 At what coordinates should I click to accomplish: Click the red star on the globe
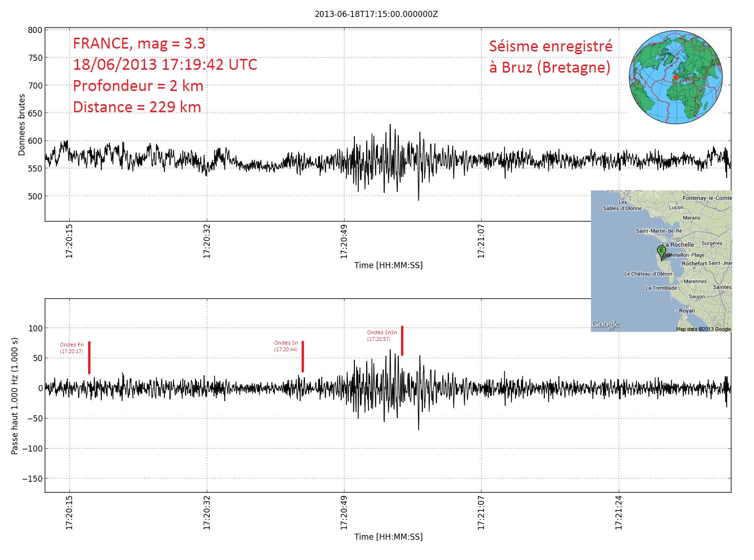tap(675, 77)
